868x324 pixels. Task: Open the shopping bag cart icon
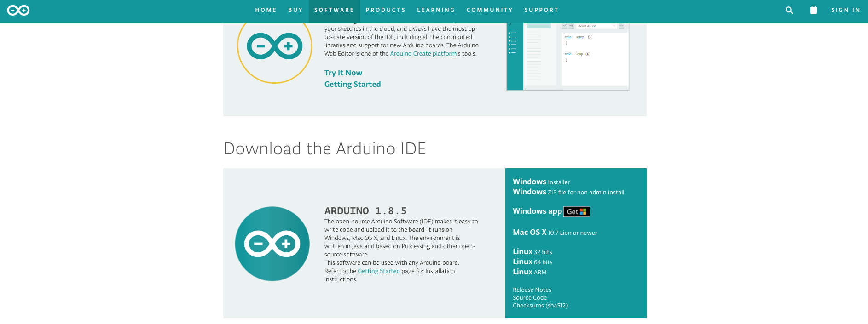tap(814, 10)
